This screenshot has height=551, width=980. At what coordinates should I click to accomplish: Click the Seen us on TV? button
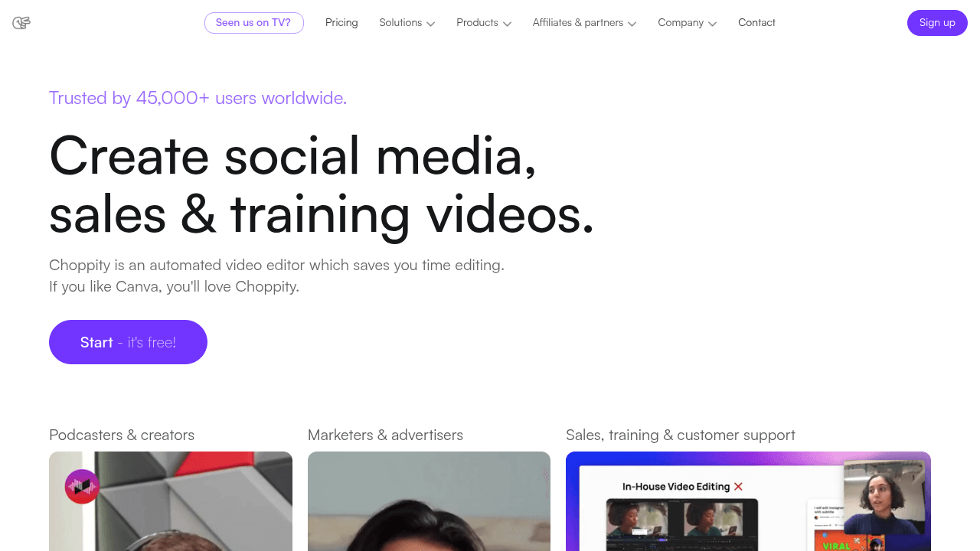pos(253,23)
